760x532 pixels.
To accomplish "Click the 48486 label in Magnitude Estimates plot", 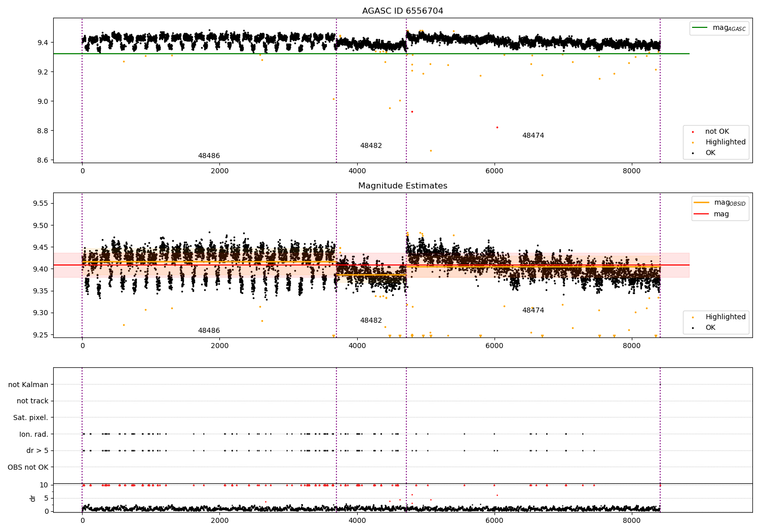I will pos(209,331).
